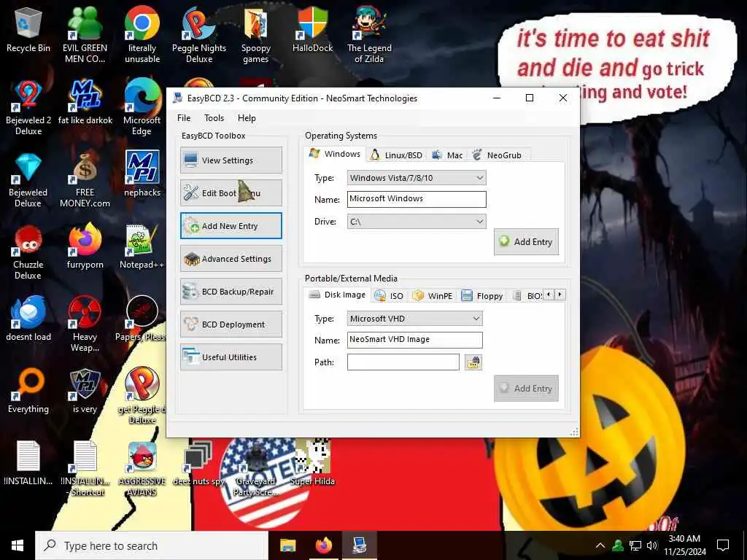This screenshot has width=747, height=560.
Task: Open the Spoopy games folder
Action: [256, 36]
